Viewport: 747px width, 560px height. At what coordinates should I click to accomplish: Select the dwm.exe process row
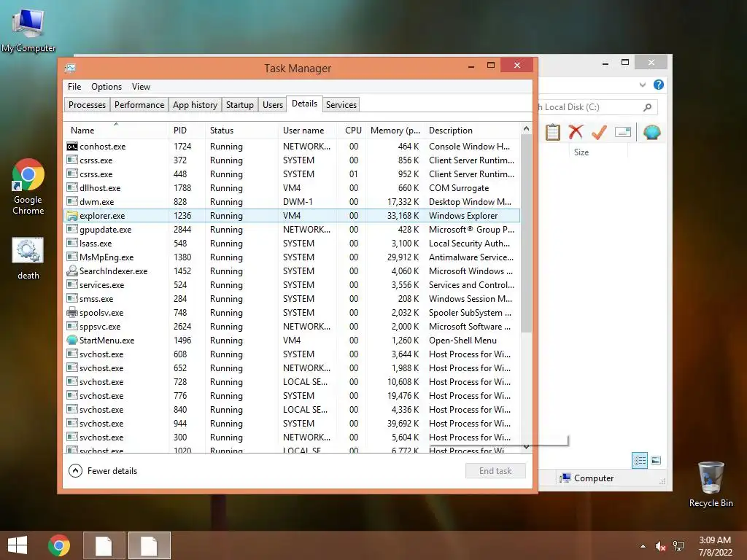pyautogui.click(x=292, y=202)
